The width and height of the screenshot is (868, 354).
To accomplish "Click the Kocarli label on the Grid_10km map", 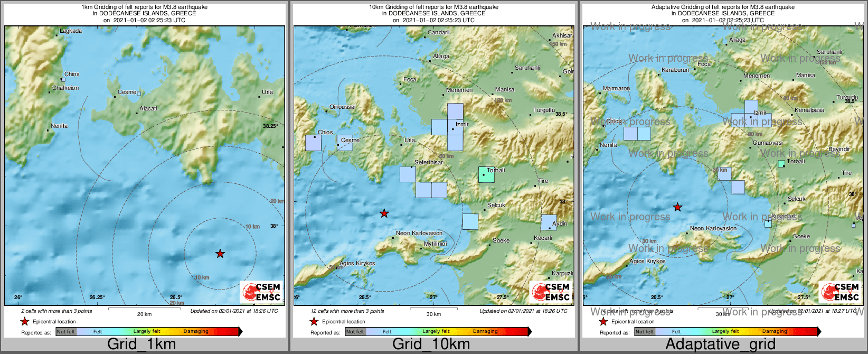I will click(543, 238).
